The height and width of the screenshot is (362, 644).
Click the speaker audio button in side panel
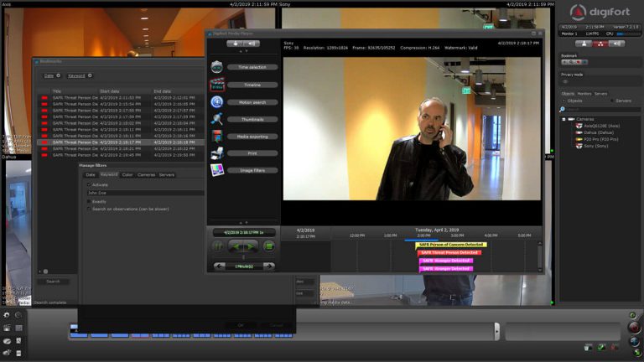[616, 44]
